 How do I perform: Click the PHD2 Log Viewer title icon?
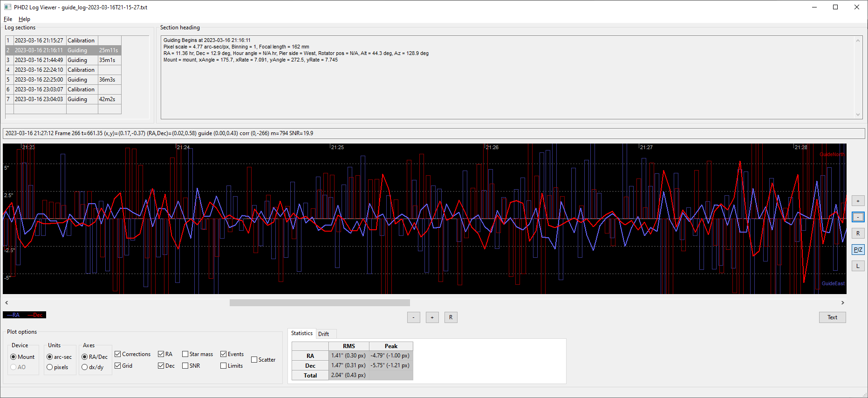(x=7, y=7)
